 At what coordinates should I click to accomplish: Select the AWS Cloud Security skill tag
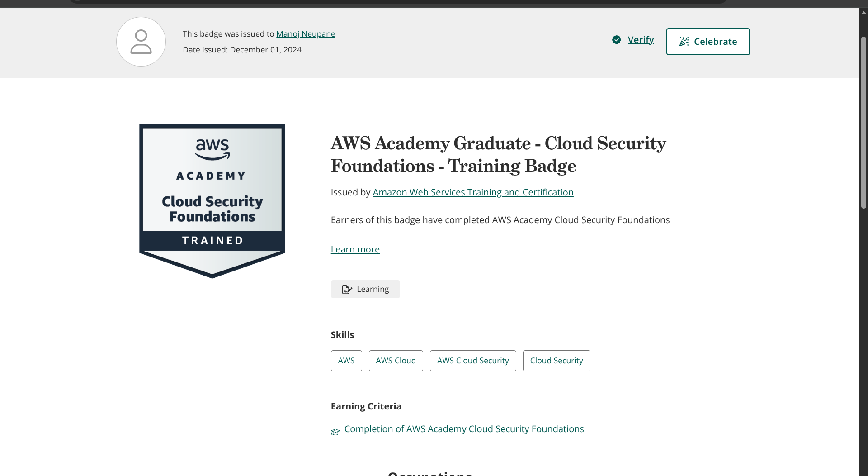473,361
